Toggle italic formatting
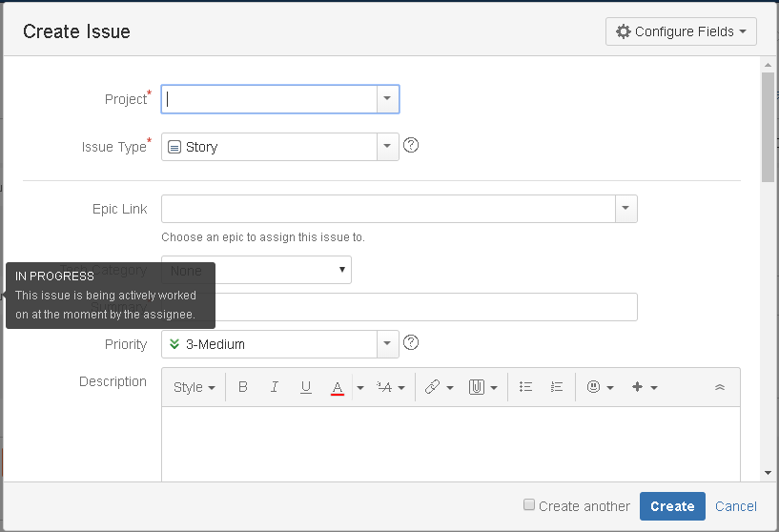This screenshot has height=532, width=779. [275, 387]
